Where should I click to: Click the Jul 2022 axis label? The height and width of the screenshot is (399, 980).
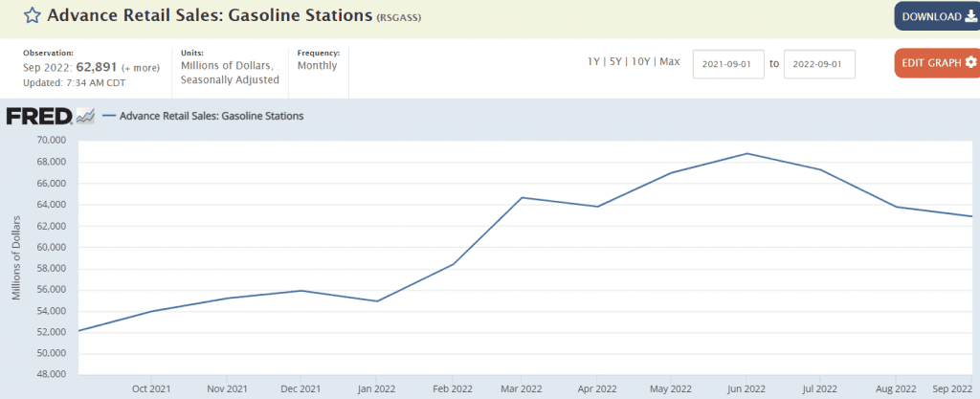pyautogui.click(x=819, y=388)
